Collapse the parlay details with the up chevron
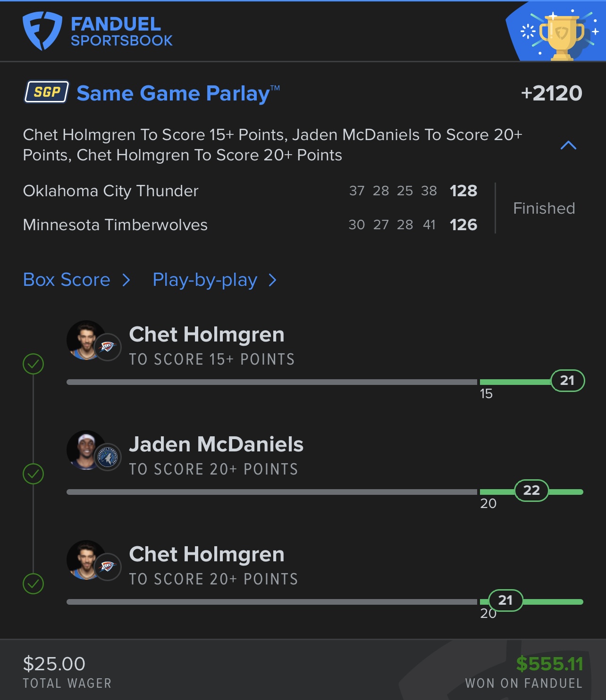This screenshot has width=606, height=700. click(x=568, y=145)
